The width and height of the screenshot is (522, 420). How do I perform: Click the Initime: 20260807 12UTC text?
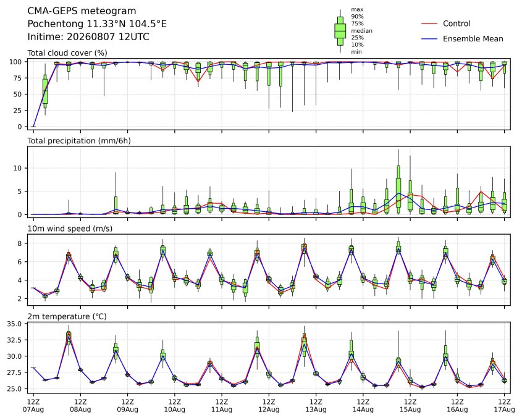pyautogui.click(x=88, y=36)
